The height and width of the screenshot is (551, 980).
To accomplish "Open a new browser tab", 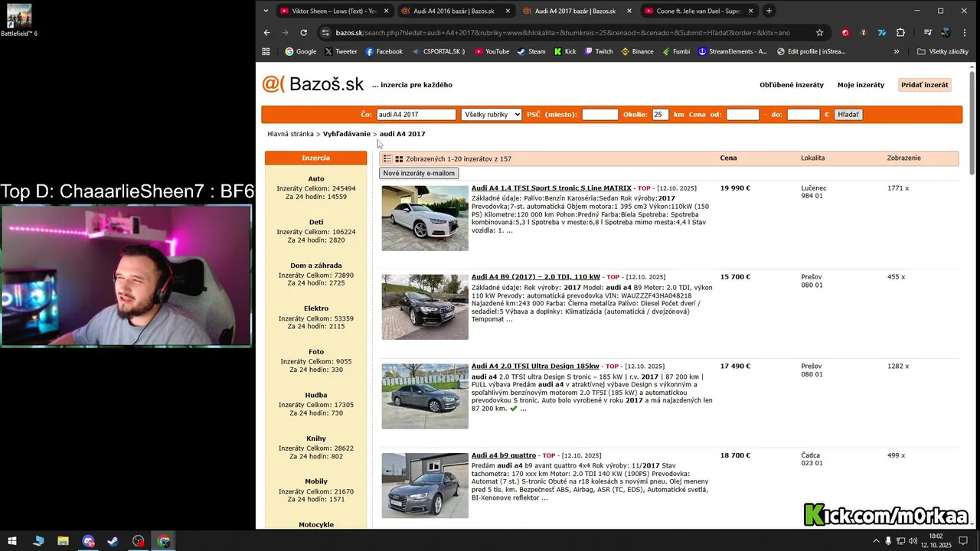I will [769, 11].
